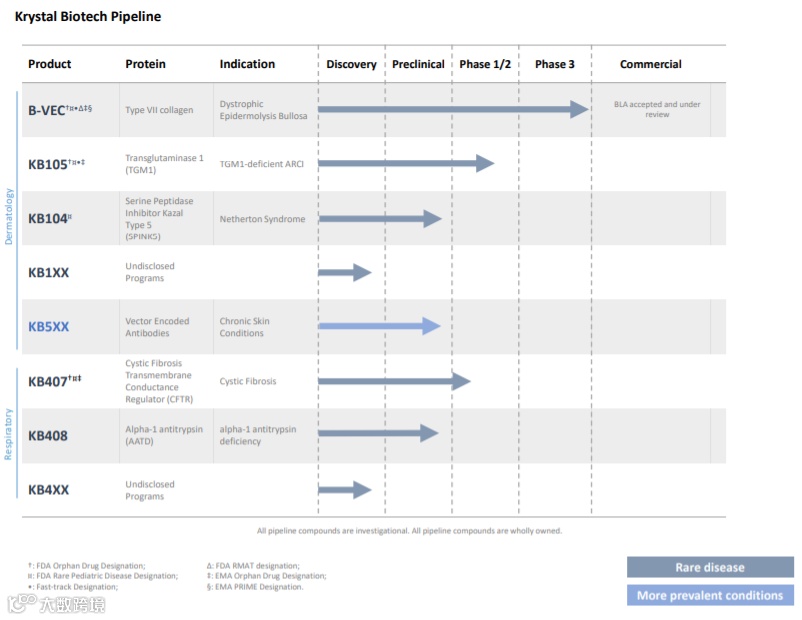
Task: Click Undisclosed Programs in the KB1XX row
Action: tap(150, 272)
